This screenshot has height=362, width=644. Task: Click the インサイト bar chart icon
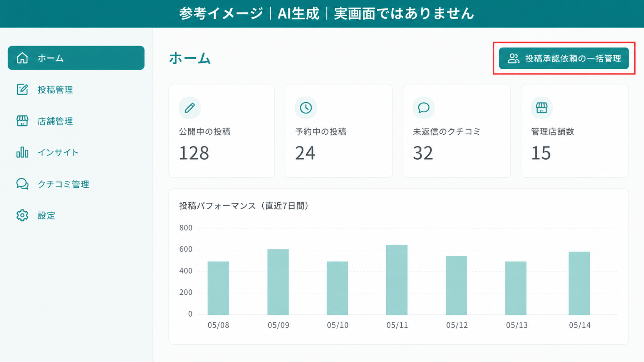pos(22,152)
